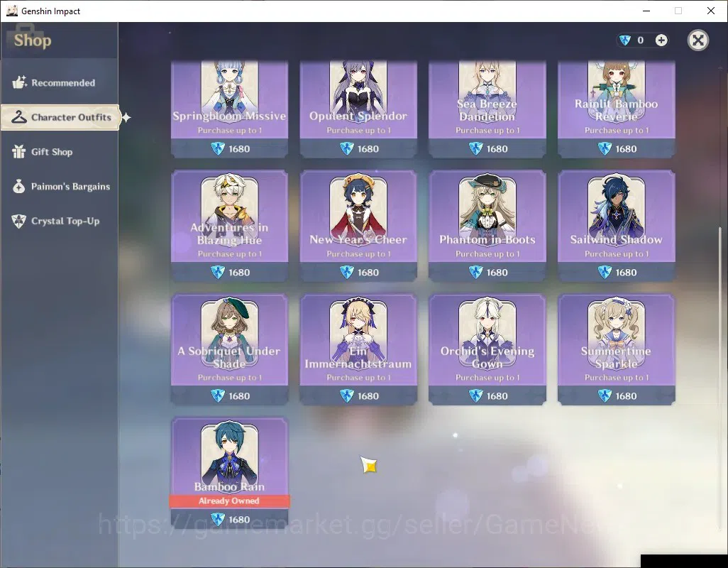The image size is (728, 568).
Task: Click the 1680 price under Opulent Splendor
Action: click(x=368, y=149)
